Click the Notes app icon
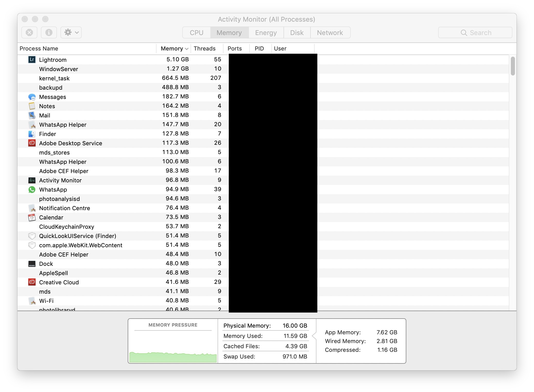The height and width of the screenshot is (392, 534). 32,106
